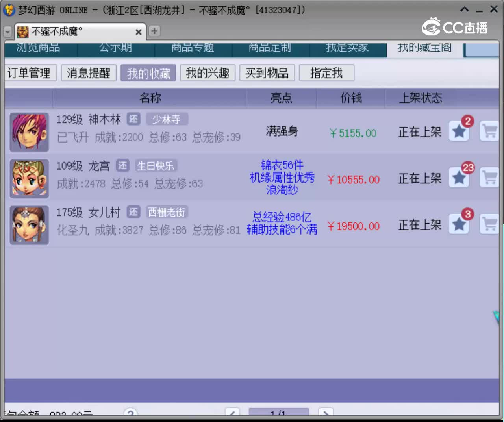Open the 129级 神木林 character avatar
Image resolution: width=504 pixels, height=422 pixels.
[x=29, y=132]
